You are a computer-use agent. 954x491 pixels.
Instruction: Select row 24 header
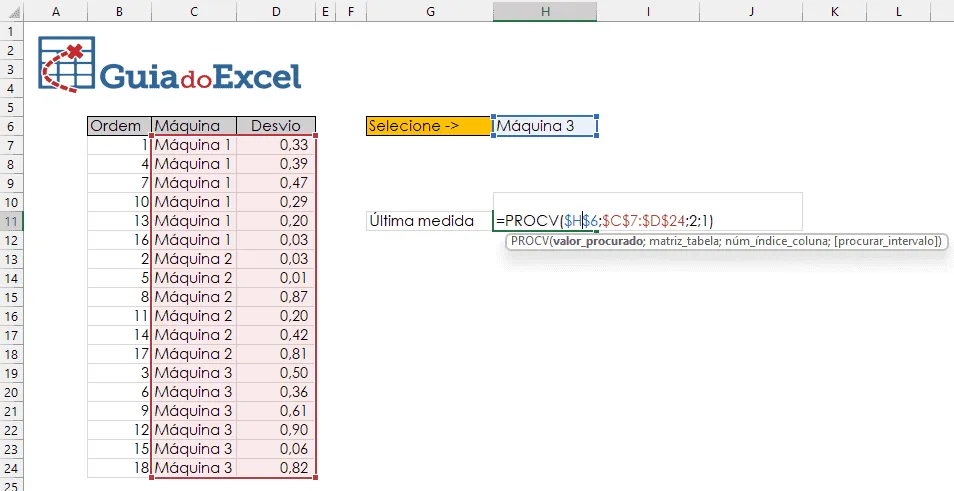pyautogui.click(x=11, y=468)
